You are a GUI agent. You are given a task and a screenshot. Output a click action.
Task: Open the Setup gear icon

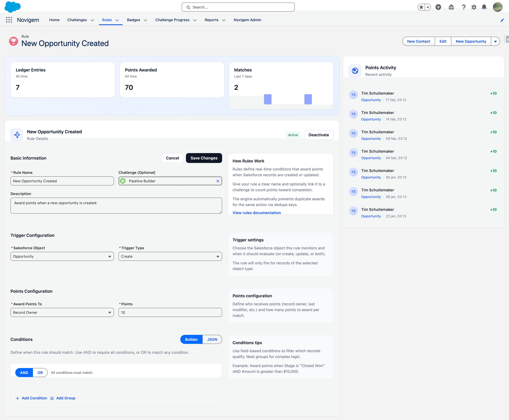(474, 7)
